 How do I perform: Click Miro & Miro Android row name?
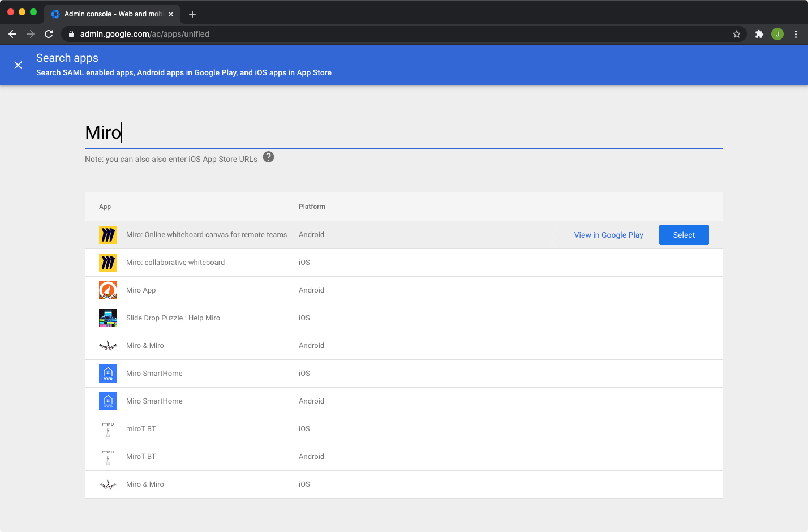pyautogui.click(x=145, y=346)
